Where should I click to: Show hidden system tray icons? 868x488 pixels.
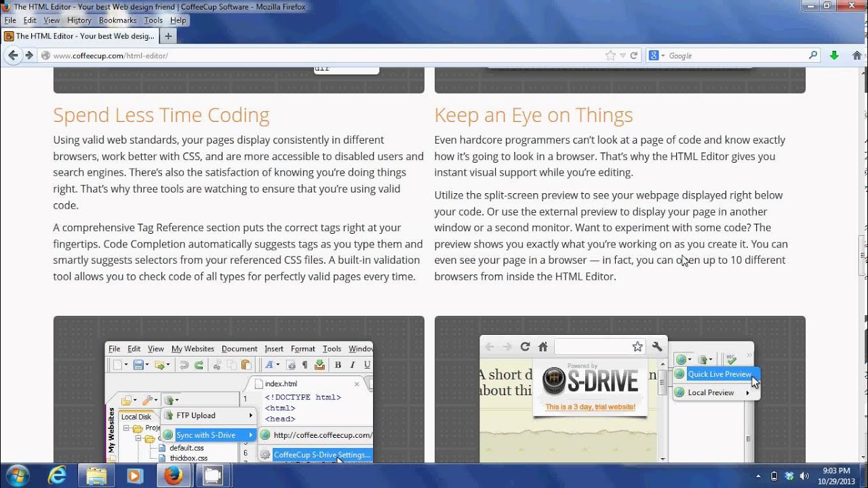click(757, 476)
